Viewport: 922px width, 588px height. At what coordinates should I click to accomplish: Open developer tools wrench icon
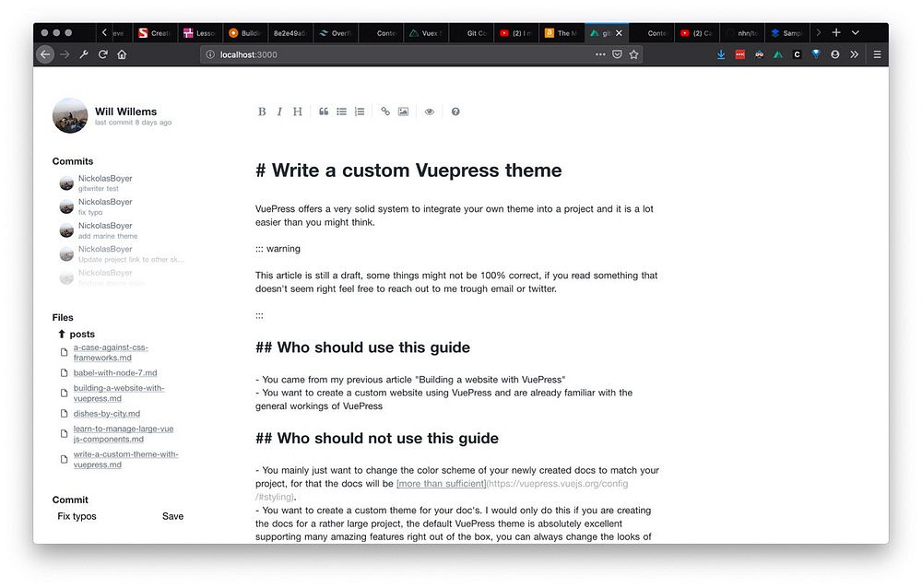pos(84,54)
